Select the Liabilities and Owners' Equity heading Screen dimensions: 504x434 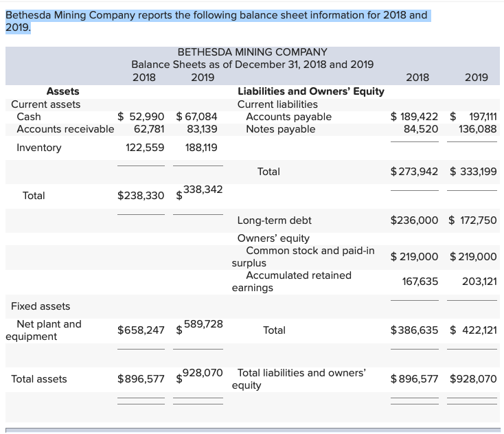(x=311, y=91)
